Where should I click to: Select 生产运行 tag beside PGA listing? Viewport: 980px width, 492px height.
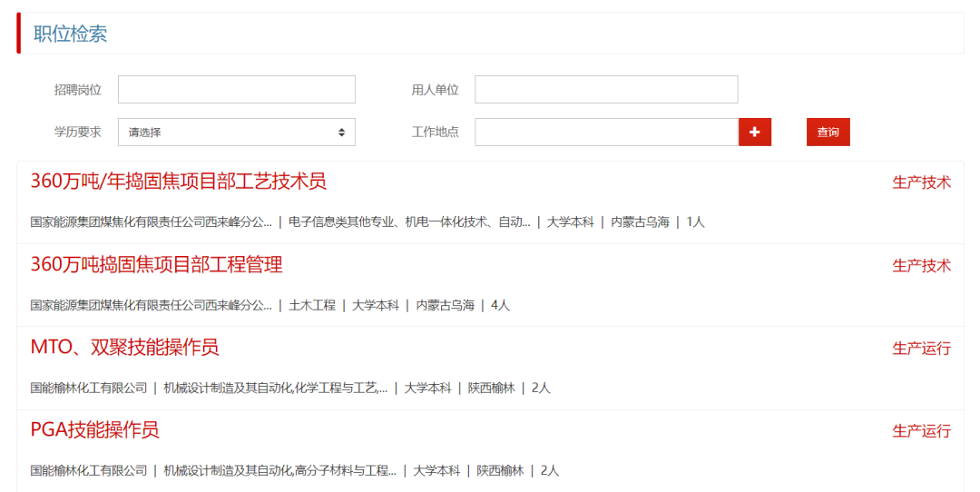[x=921, y=431]
